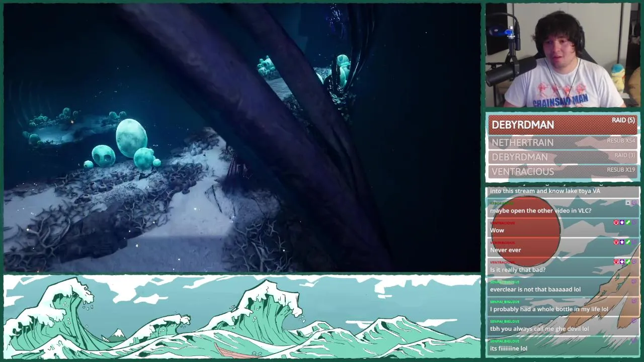The image size is (644, 362).
Task: Select the highlighted DEBYRDMAN raid event
Action: coord(562,125)
